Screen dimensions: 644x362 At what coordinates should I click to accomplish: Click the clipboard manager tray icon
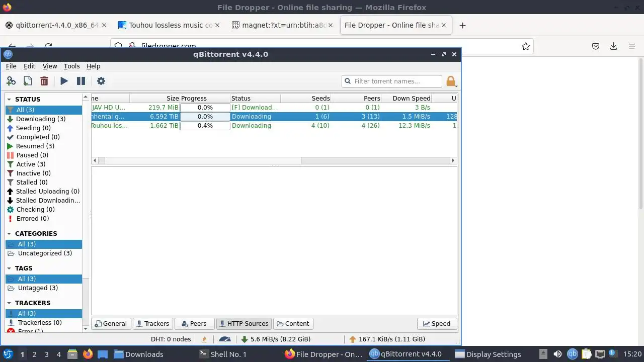coord(587,354)
